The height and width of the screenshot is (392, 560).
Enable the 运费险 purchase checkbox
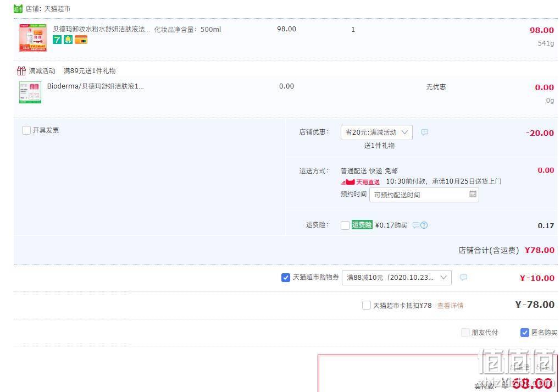pyautogui.click(x=345, y=225)
